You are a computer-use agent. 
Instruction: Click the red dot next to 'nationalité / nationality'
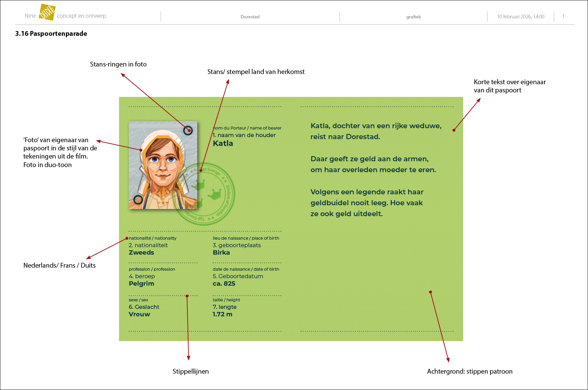[x=127, y=238]
